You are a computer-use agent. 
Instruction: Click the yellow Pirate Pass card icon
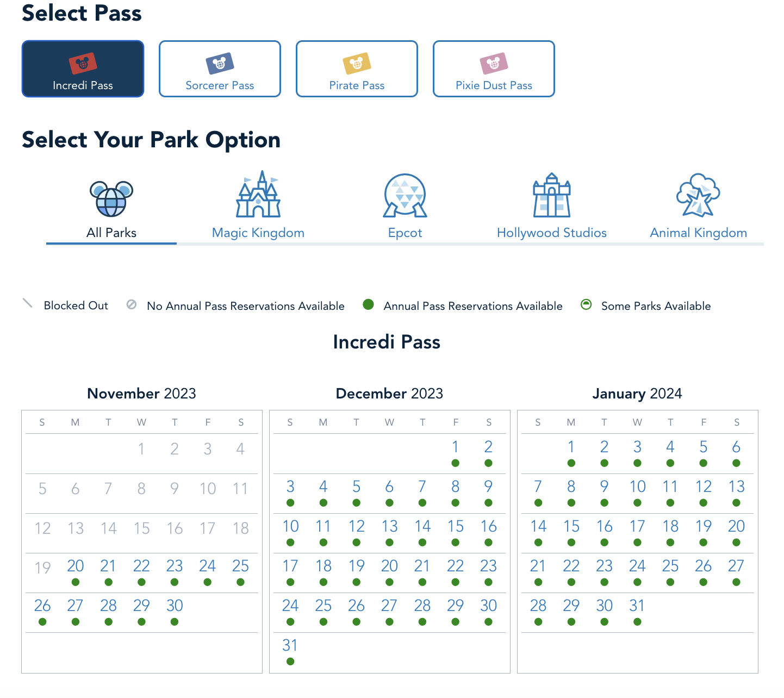click(x=357, y=64)
